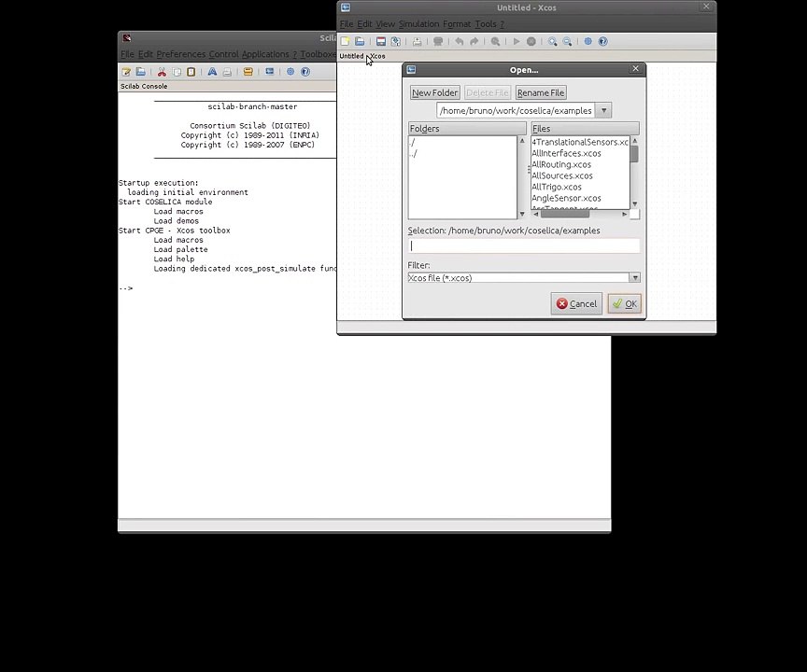Screen dimensions: 807x672
Task: Click Fit diagram to view magnifier icon
Action: 495,42
